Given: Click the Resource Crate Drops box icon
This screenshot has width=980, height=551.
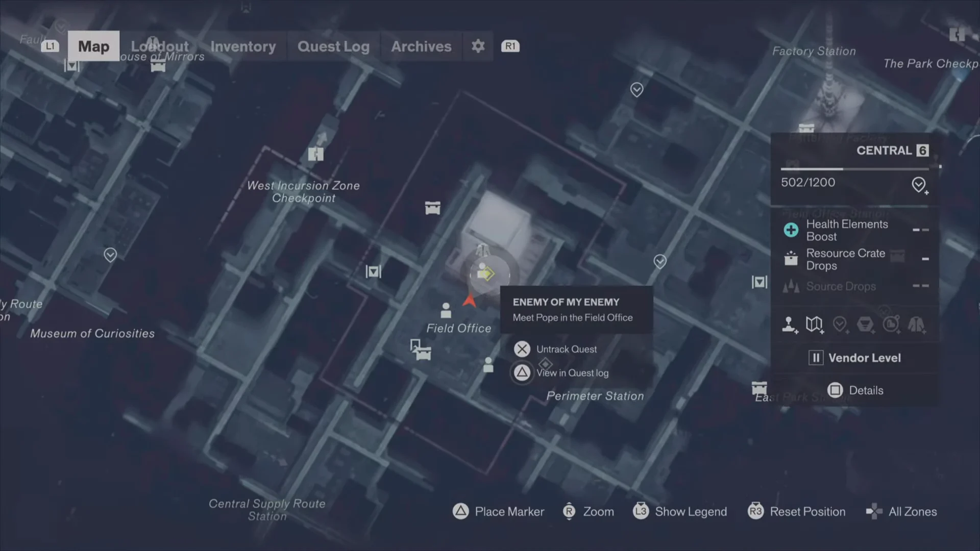Looking at the screenshot, I should pyautogui.click(x=791, y=259).
